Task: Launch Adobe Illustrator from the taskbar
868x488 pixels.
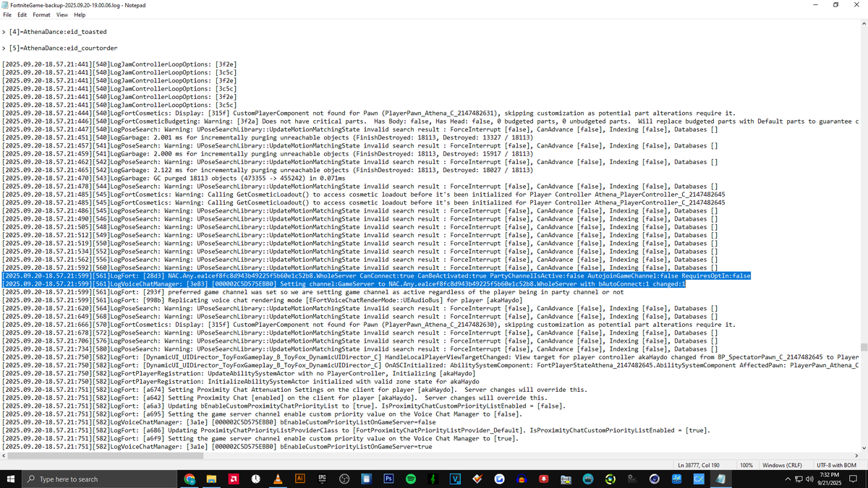Action: [x=300, y=479]
